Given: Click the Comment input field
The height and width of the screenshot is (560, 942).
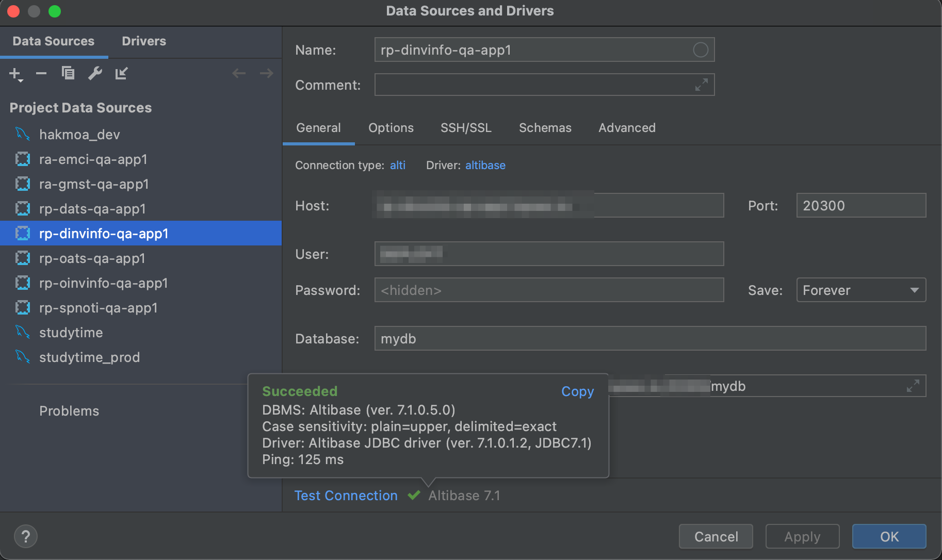Looking at the screenshot, I should 544,85.
